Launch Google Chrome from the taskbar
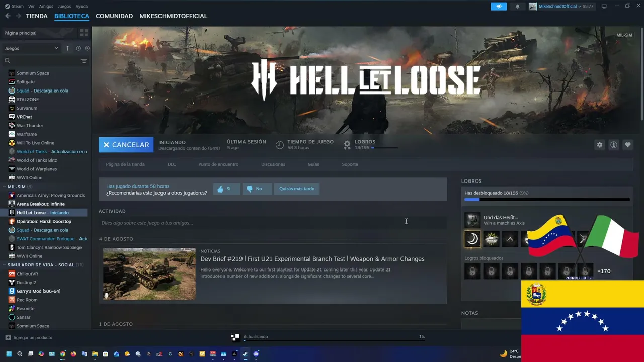Viewport: 644px width, 362px height. [x=62, y=354]
